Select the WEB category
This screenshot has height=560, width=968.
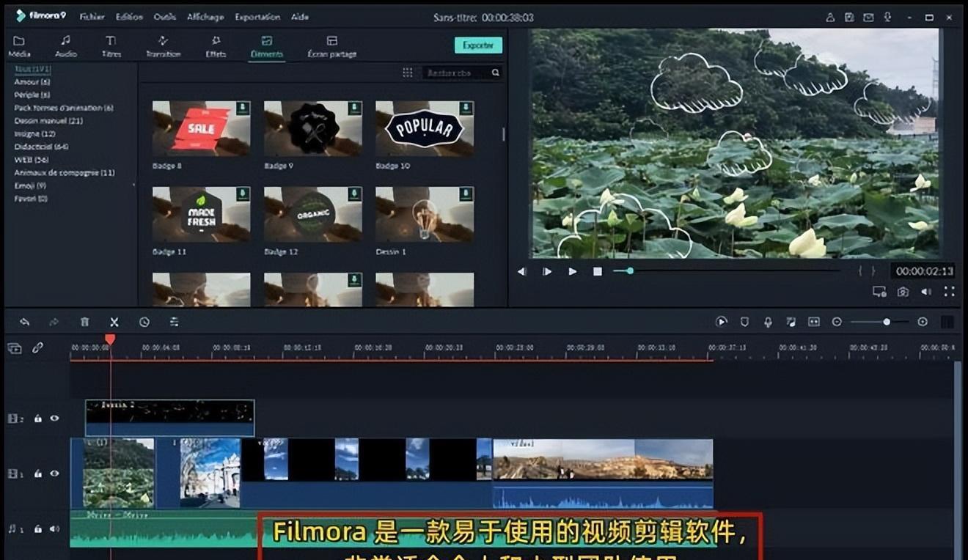pos(32,159)
